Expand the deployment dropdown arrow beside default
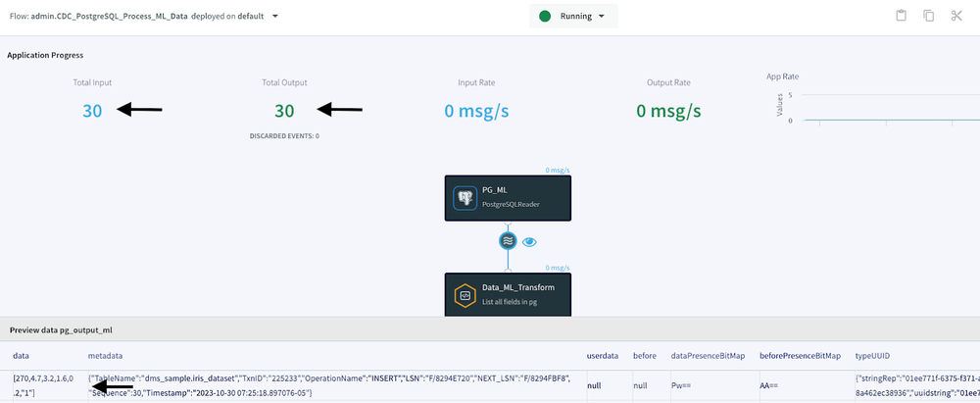This screenshot has width=980, height=403. [275, 17]
